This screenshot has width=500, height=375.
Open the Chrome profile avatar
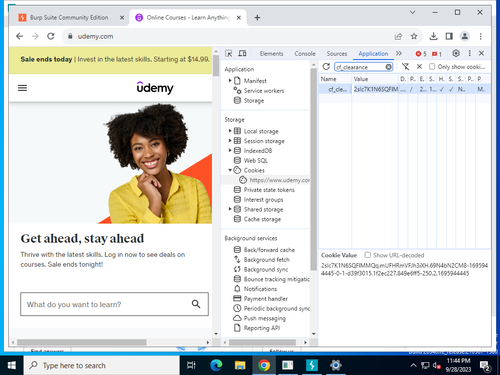point(465,36)
